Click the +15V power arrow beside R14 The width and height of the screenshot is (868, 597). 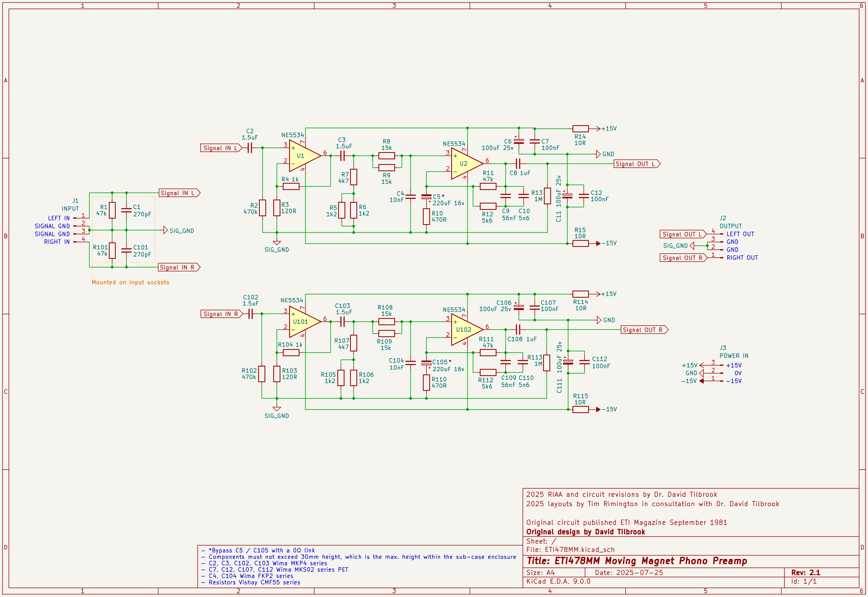598,128
